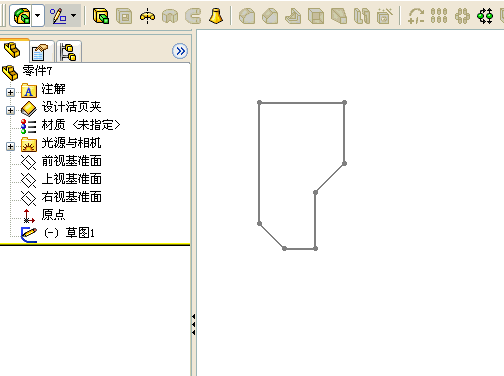Viewport: 504px width, 376px height.
Task: Select the upper-right vertical sketch line
Action: pyautogui.click(x=344, y=133)
